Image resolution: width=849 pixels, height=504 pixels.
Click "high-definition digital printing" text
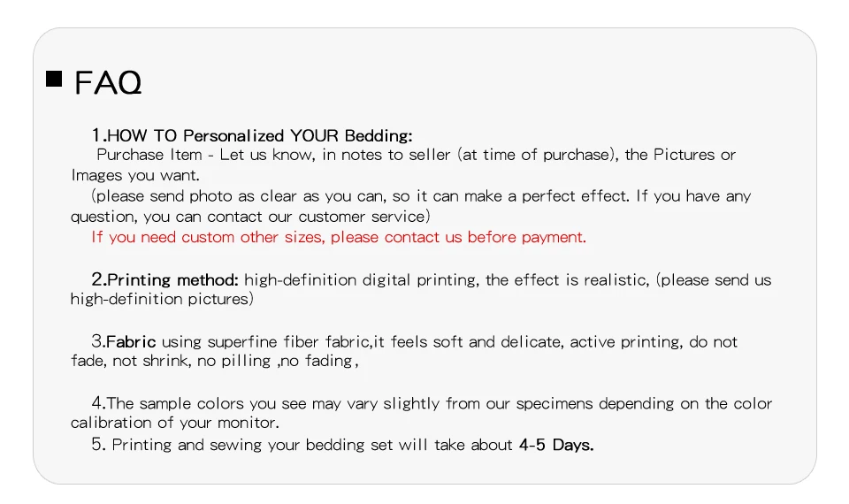tap(362, 279)
